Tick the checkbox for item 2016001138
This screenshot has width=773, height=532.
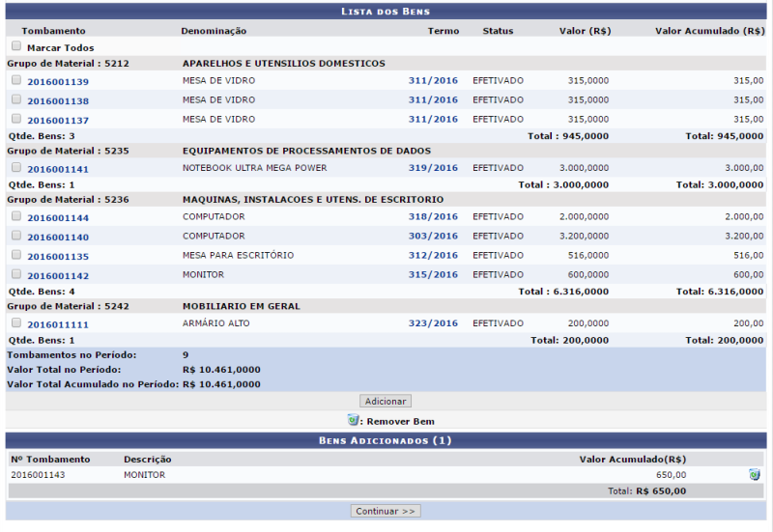point(16,99)
